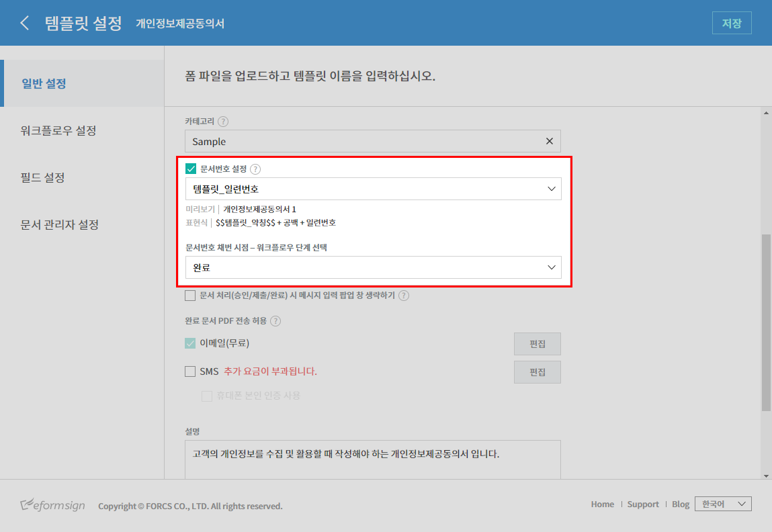Toggle the 이메일(무료) checkbox
This screenshot has height=532, width=772.
click(x=190, y=343)
